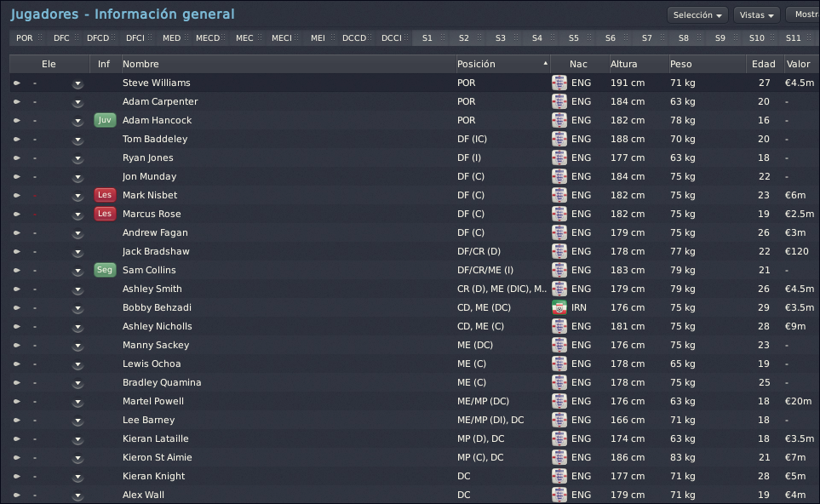The image size is (820, 504).
Task: Select the MECD position filter tab
Action: tap(208, 38)
